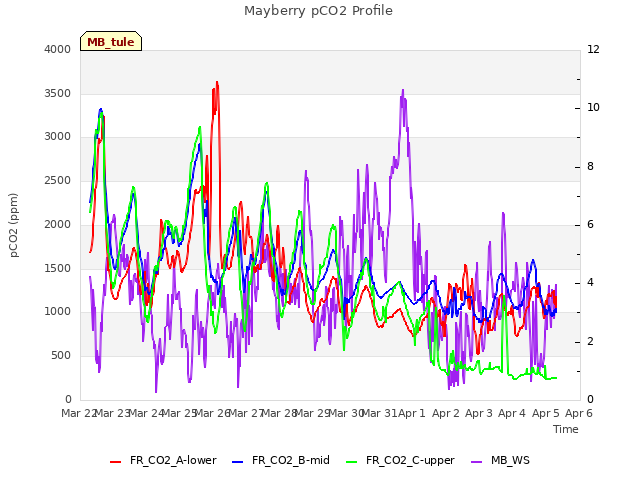
Task: Click the Apr 4 date label
Action: (512, 413)
